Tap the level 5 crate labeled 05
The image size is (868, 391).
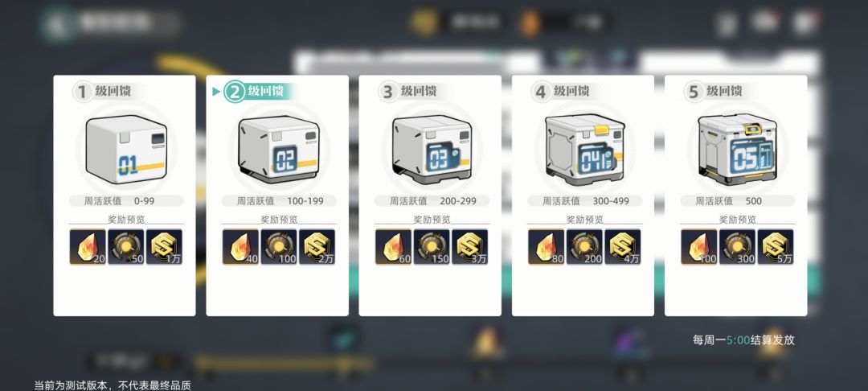(x=737, y=150)
